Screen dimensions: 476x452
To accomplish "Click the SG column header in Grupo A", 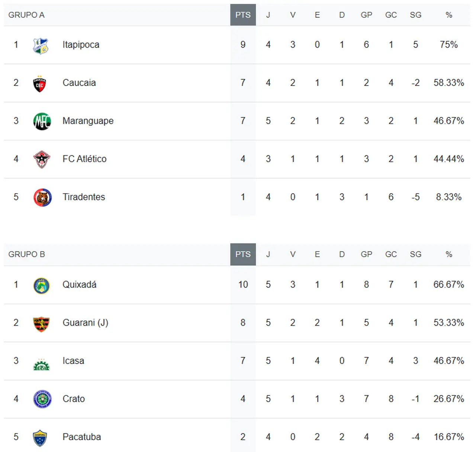I will coord(415,15).
